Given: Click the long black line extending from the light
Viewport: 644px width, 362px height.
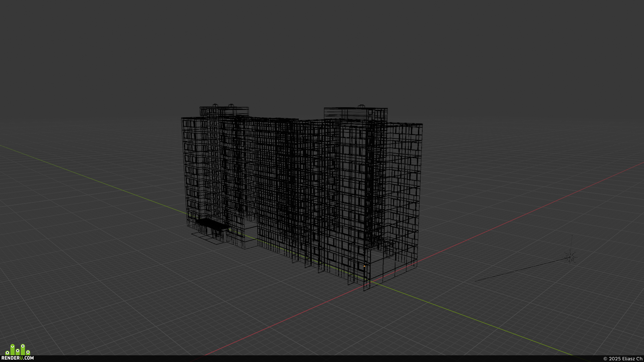Looking at the screenshot, I should tap(520, 269).
